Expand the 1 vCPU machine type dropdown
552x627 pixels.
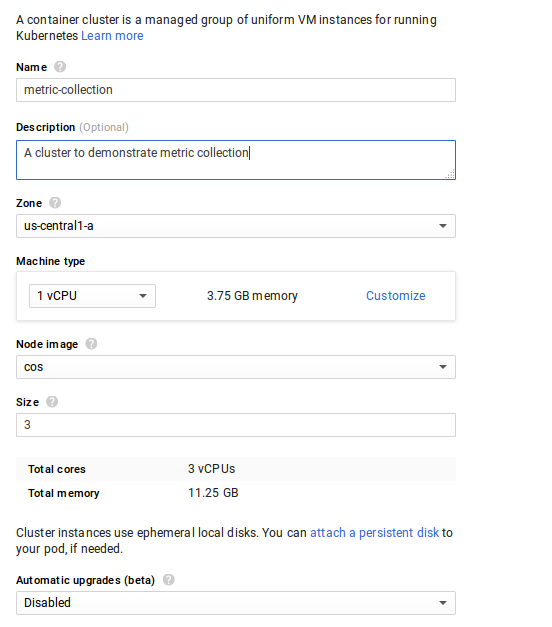pos(92,296)
